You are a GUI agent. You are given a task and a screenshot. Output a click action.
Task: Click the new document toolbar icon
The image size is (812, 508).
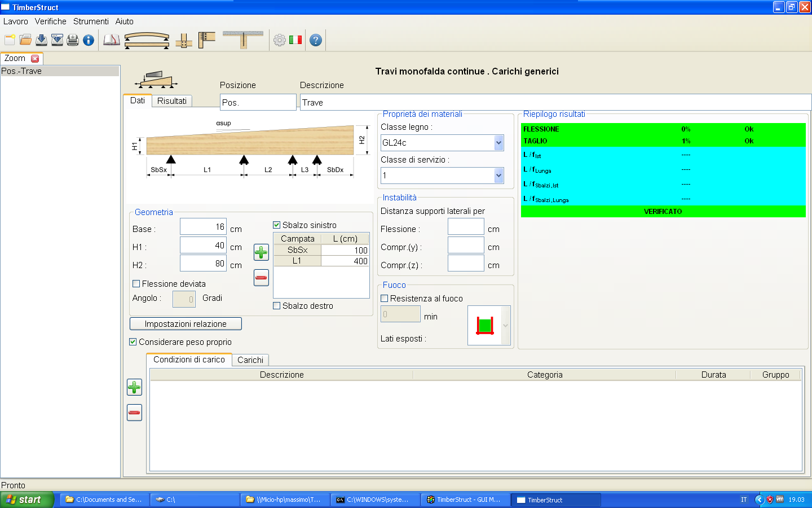tap(10, 40)
